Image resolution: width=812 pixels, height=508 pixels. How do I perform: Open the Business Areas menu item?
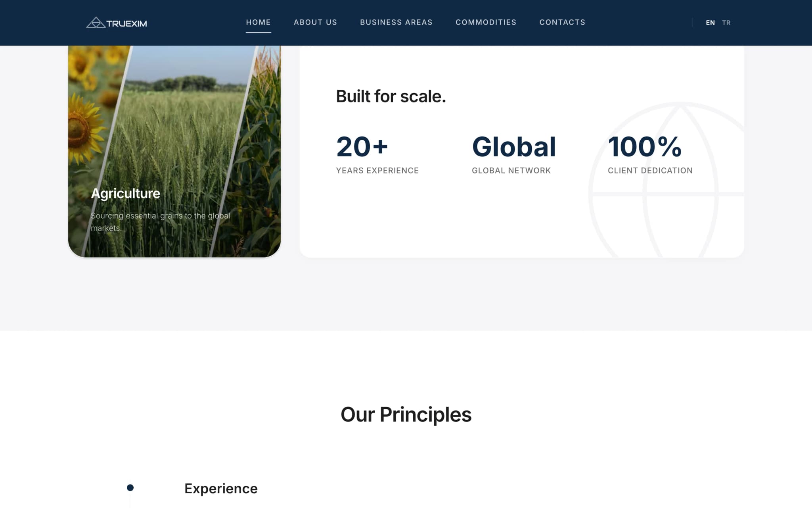(x=396, y=22)
